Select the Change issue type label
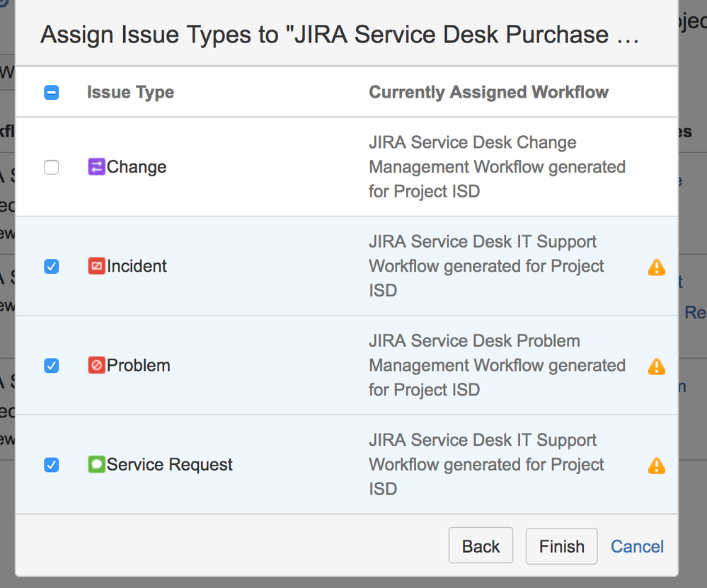The width and height of the screenshot is (707, 588). click(137, 167)
